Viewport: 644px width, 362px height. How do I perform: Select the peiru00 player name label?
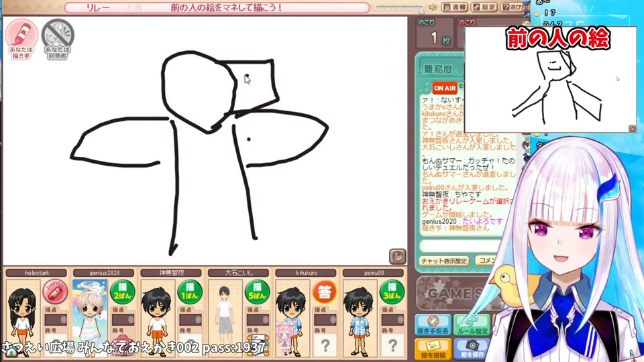pyautogui.click(x=374, y=273)
